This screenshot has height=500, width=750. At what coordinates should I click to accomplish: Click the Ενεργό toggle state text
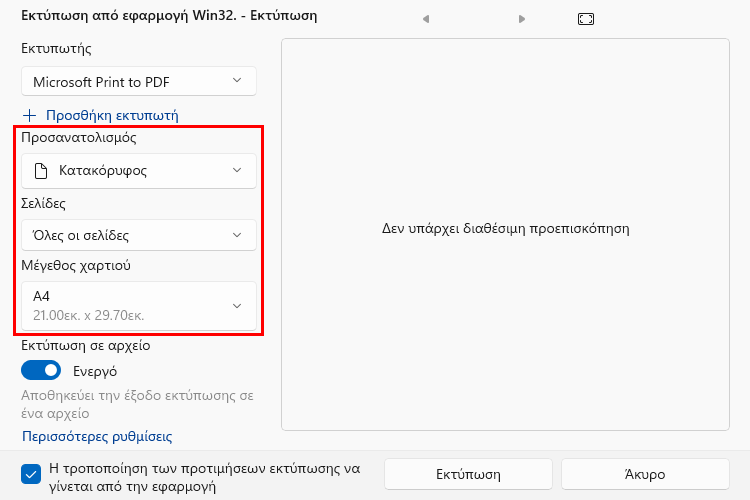pyautogui.click(x=95, y=371)
